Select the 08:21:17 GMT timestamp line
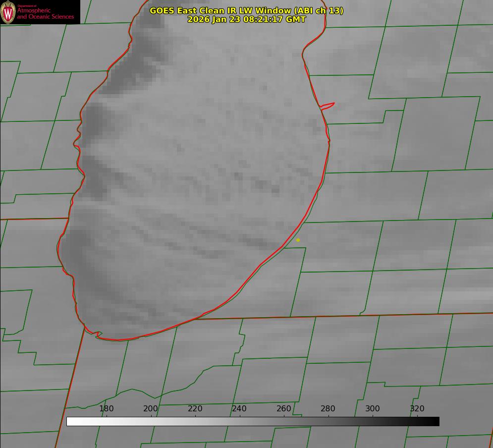 (246, 19)
